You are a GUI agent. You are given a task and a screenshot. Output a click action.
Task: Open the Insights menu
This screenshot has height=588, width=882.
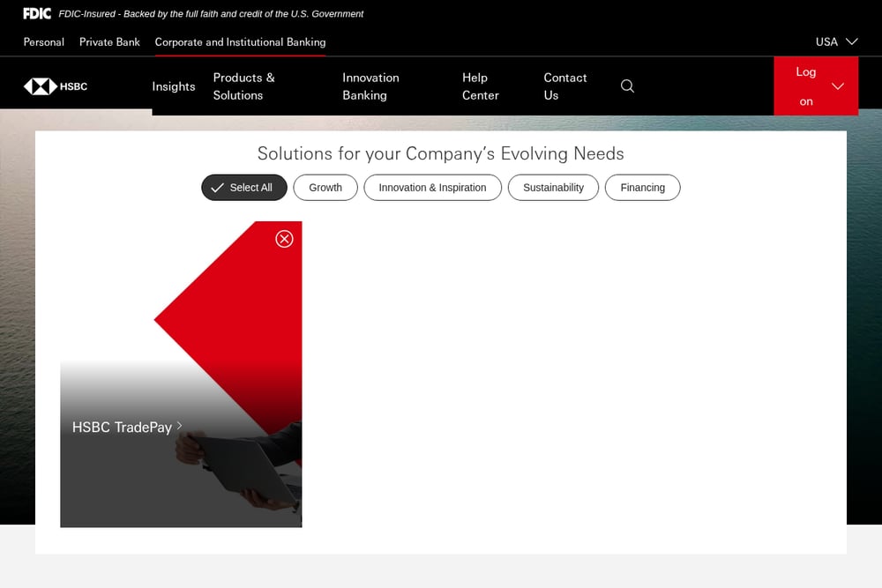173,86
